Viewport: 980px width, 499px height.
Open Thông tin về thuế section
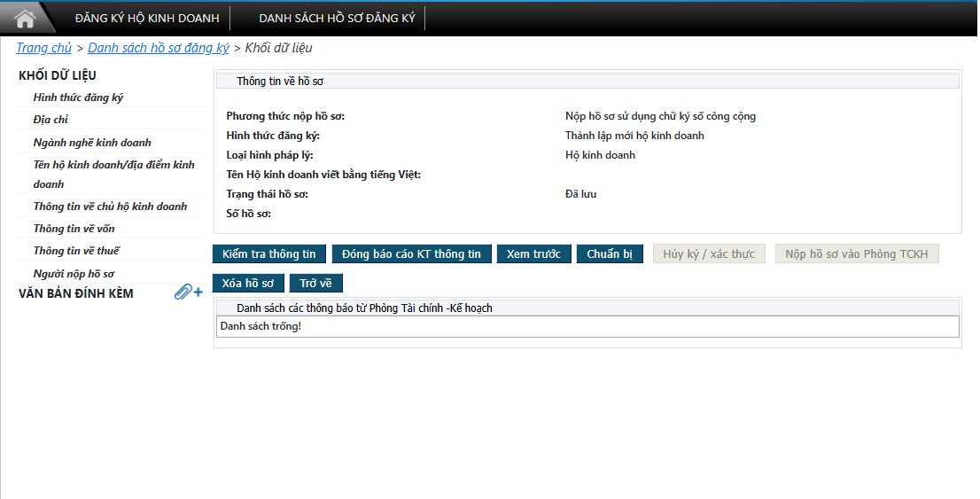76,251
